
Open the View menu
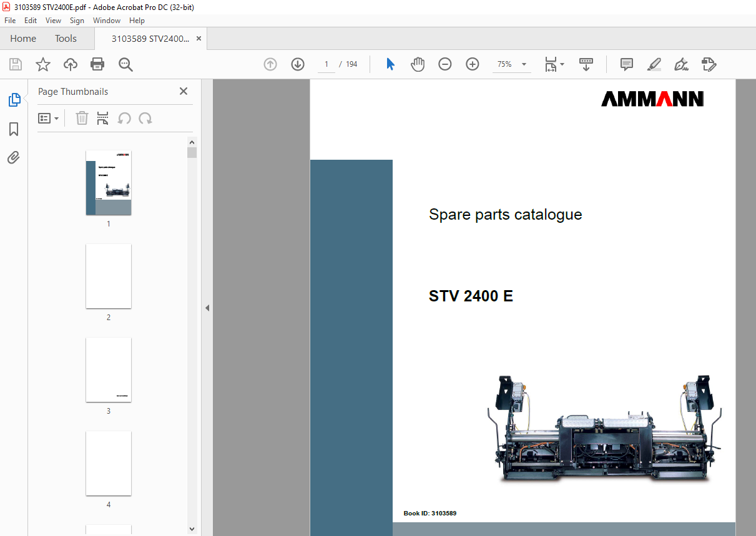click(x=54, y=21)
